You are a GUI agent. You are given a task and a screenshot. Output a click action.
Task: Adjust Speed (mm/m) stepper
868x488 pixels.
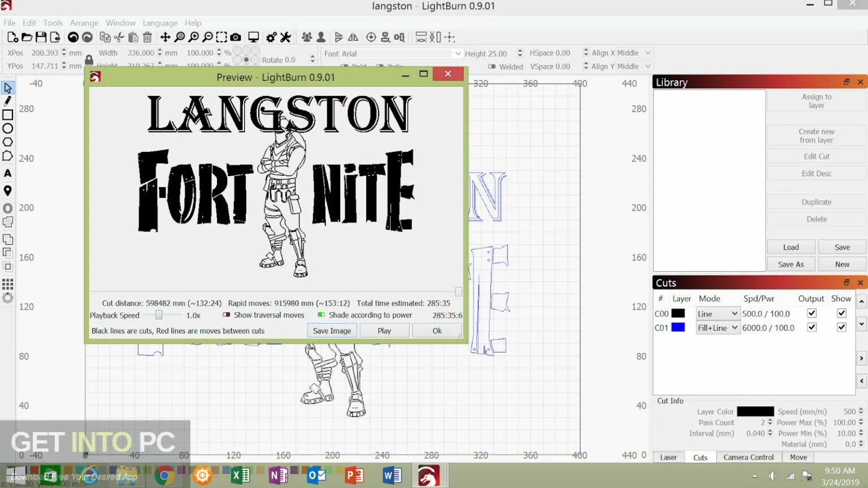click(861, 412)
